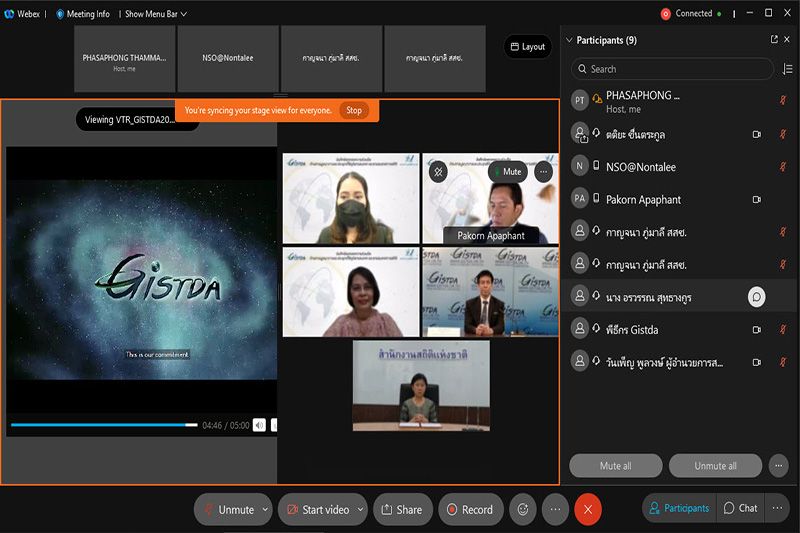
Task: Click the pin icon on Pakorn's video
Action: (x=437, y=171)
